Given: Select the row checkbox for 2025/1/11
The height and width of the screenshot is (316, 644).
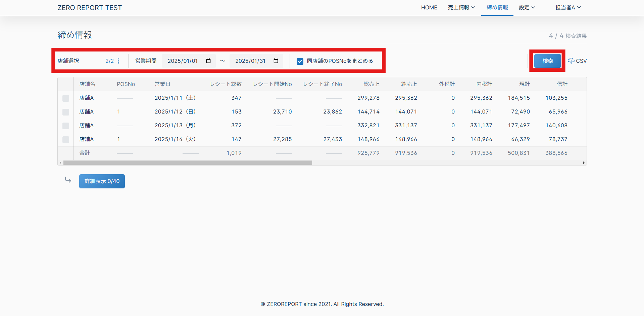Looking at the screenshot, I should (x=66, y=98).
